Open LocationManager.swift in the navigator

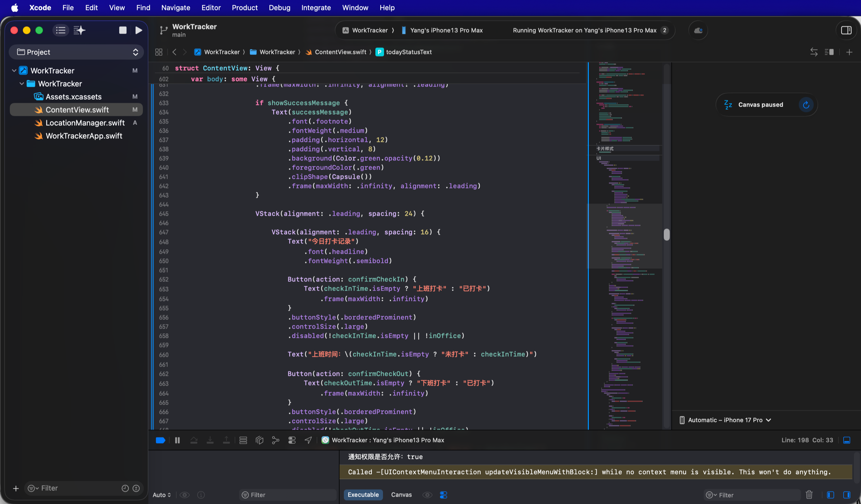click(85, 123)
